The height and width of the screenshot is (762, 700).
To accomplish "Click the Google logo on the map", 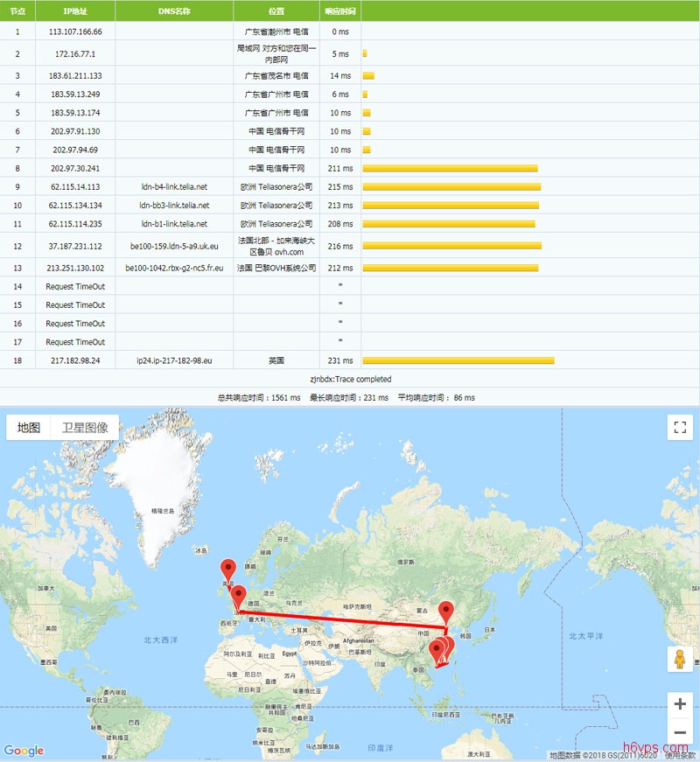I will pos(24,751).
